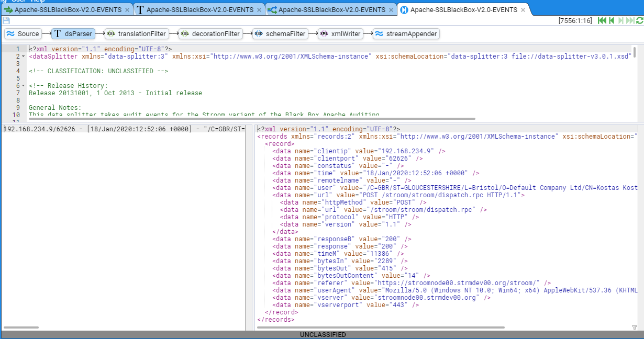Open the filter icon in output pane
The height and width of the screenshot is (339, 644).
(x=635, y=327)
